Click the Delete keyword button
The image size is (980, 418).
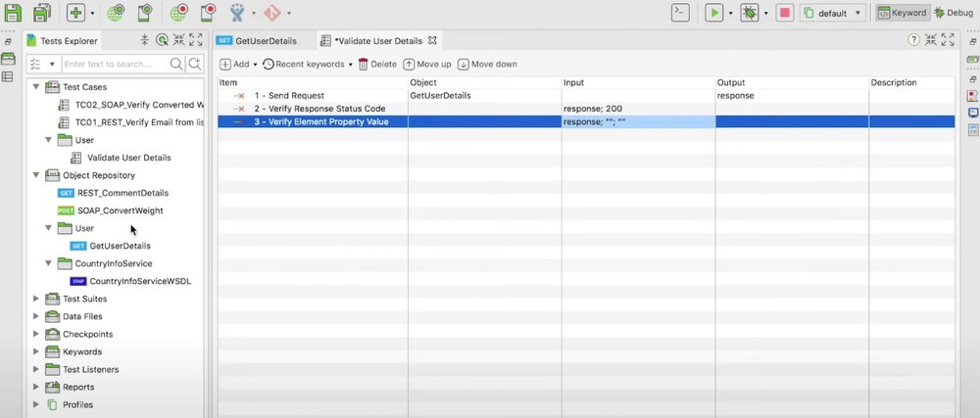pyautogui.click(x=377, y=64)
